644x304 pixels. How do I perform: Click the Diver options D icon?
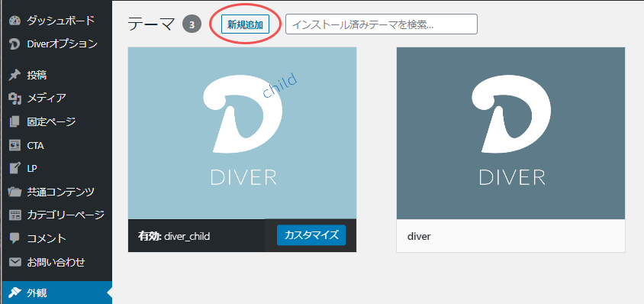tap(14, 44)
